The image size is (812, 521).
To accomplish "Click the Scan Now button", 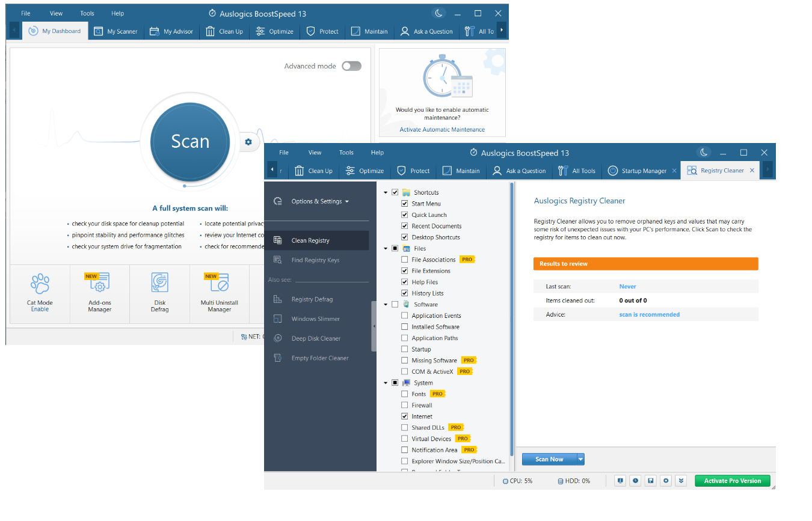I will tap(549, 459).
